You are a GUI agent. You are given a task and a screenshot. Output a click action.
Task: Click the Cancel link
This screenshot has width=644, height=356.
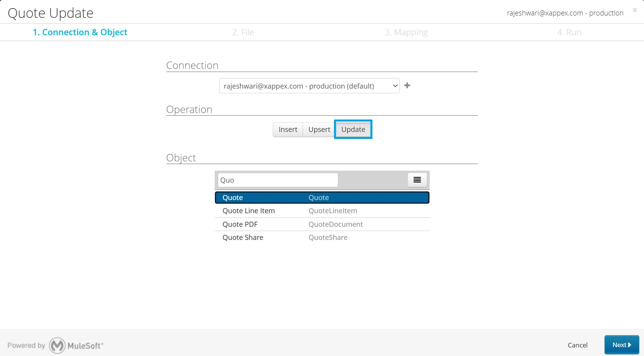click(577, 345)
